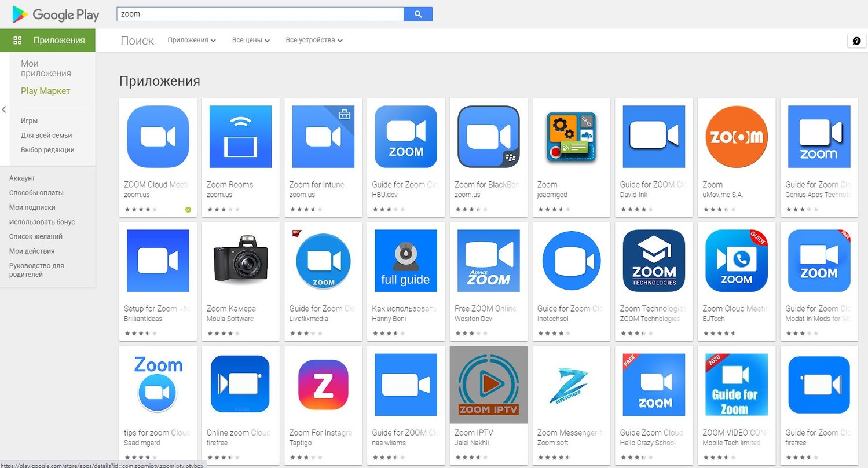Open the David-Ink Guide for ZOOM icon
This screenshot has width=868, height=468.
pyautogui.click(x=654, y=137)
